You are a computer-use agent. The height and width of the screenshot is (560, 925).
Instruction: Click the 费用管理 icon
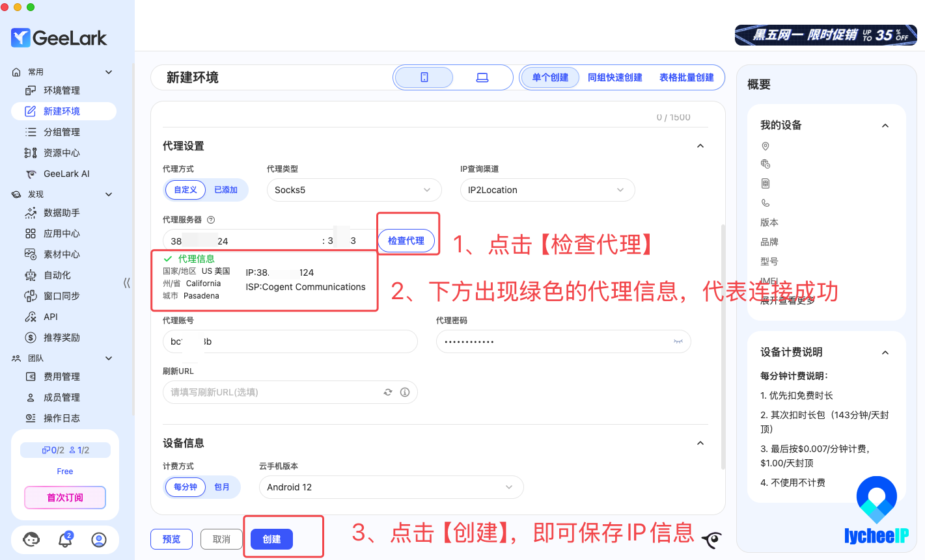click(x=31, y=377)
